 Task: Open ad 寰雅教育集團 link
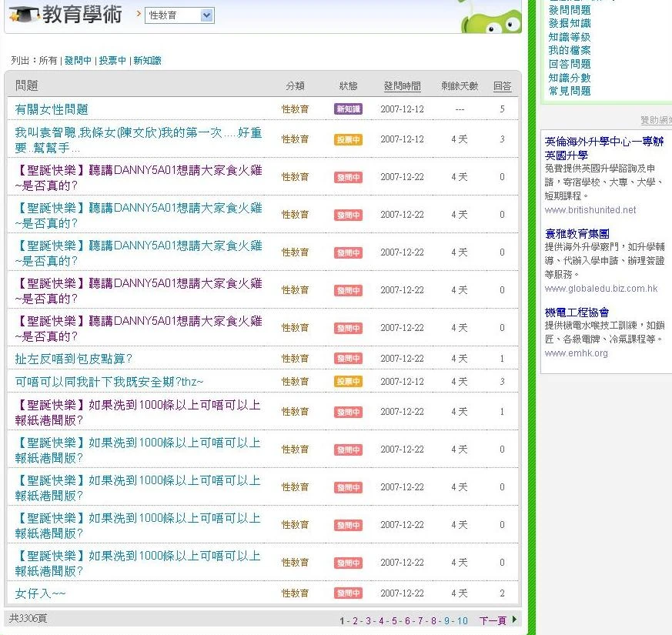577,234
